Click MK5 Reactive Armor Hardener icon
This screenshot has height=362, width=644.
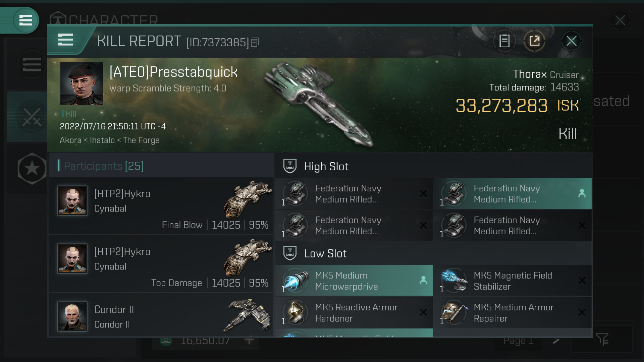click(x=296, y=312)
